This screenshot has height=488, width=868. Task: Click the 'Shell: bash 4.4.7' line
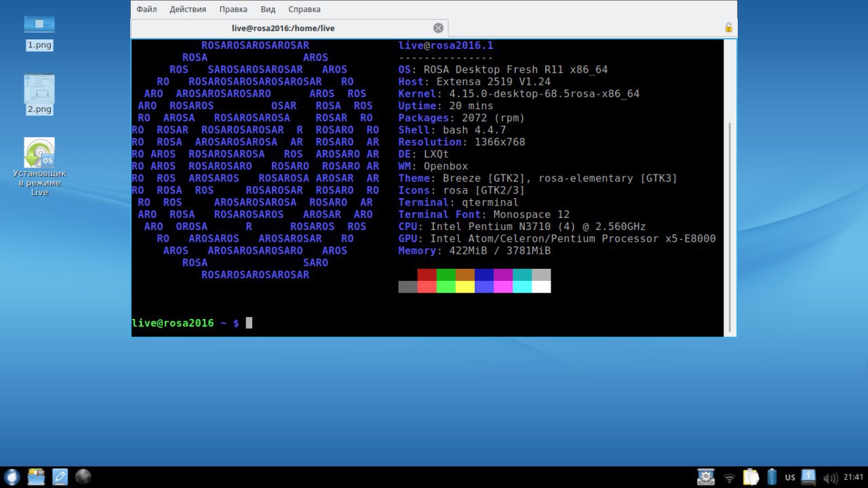(452, 130)
